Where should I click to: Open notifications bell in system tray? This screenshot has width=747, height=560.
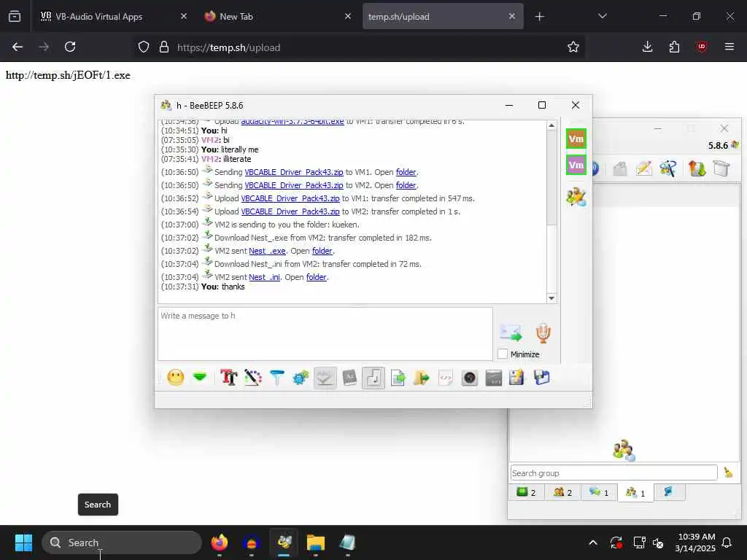click(x=727, y=542)
